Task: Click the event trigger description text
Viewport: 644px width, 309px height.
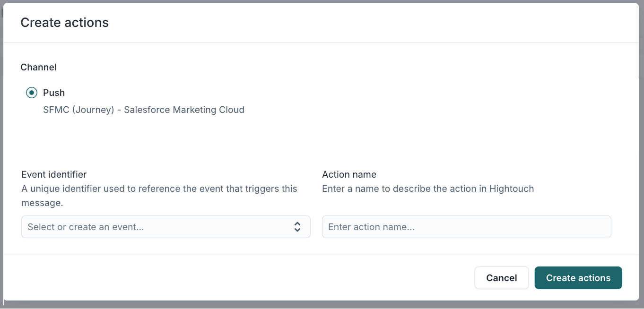Action: pyautogui.click(x=158, y=195)
